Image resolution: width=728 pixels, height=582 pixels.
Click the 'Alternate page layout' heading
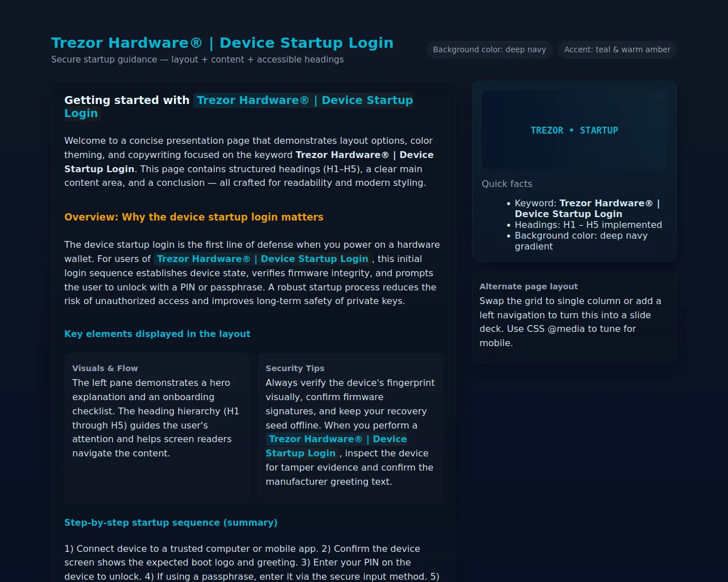click(528, 286)
